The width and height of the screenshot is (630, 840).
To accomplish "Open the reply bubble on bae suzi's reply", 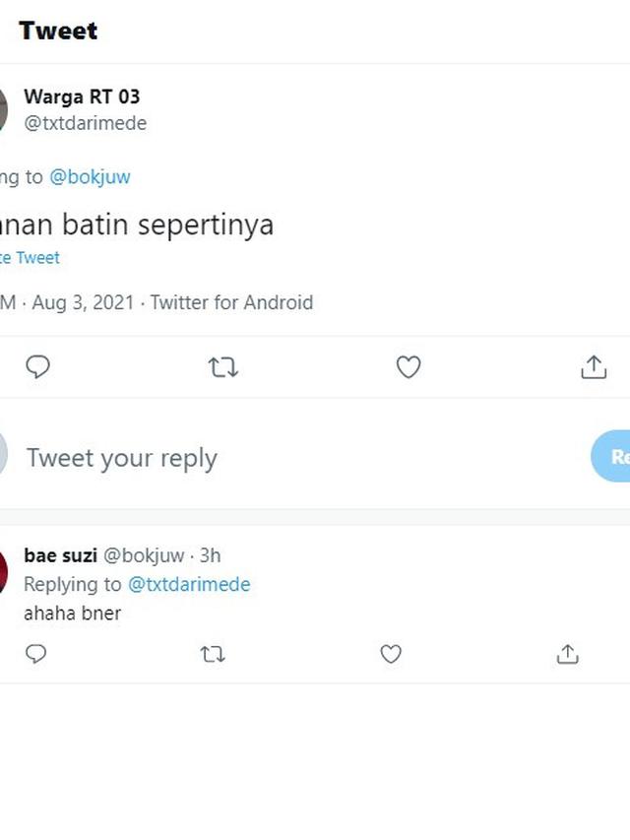I will coord(36,654).
